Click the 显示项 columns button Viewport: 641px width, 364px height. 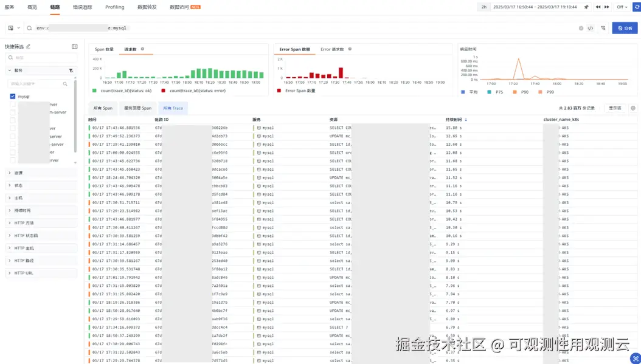coord(615,108)
